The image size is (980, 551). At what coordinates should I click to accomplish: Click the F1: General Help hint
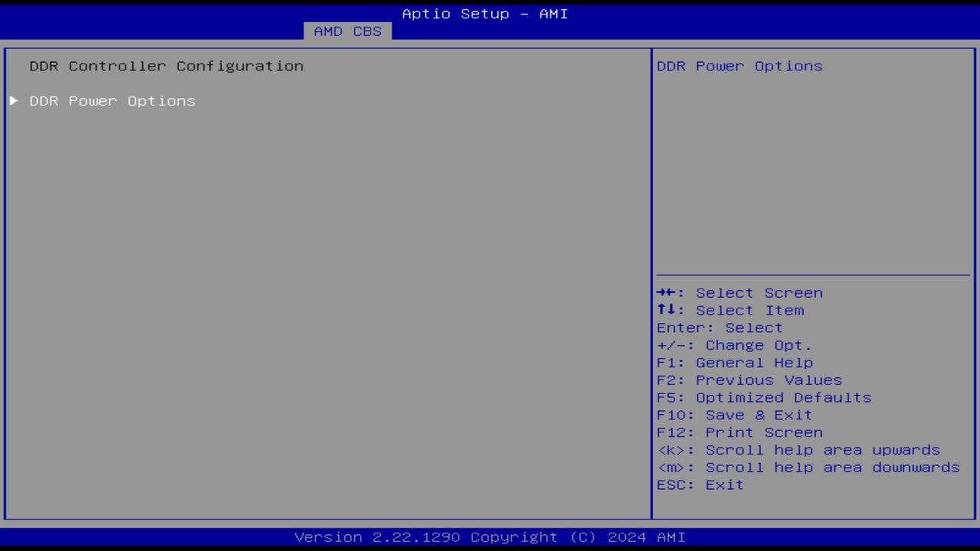[x=735, y=363]
